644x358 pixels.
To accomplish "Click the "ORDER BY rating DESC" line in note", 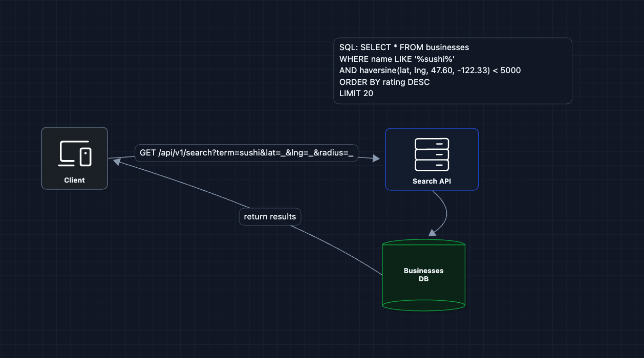I will click(384, 82).
